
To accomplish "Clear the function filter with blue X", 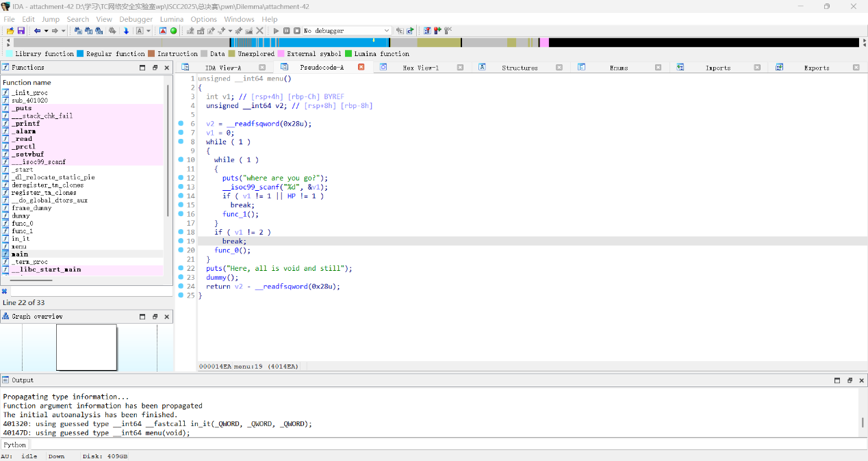I will [4, 291].
